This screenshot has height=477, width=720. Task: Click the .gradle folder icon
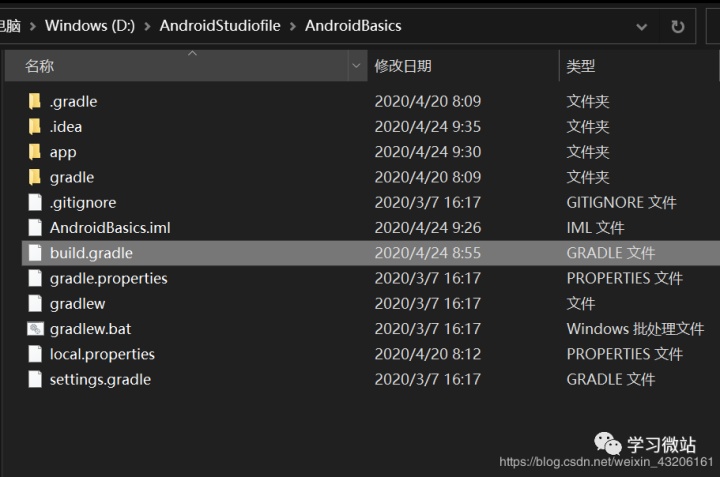(34, 101)
